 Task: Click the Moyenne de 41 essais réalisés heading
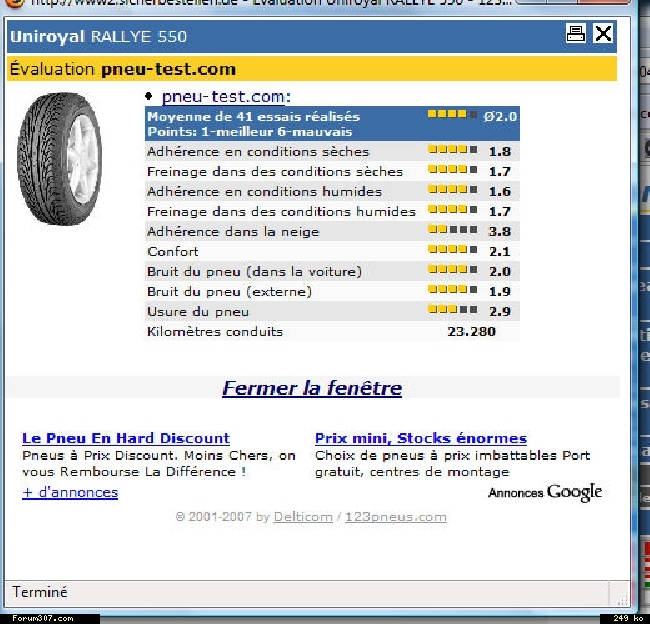tap(254, 117)
